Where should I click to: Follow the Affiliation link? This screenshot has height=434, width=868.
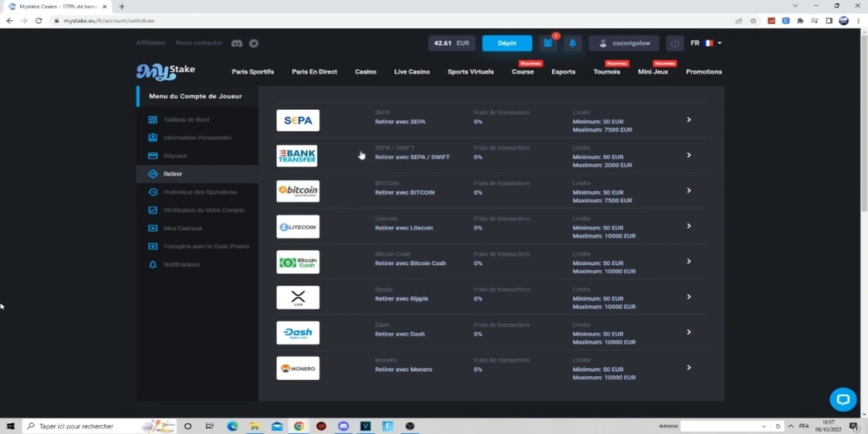[151, 43]
